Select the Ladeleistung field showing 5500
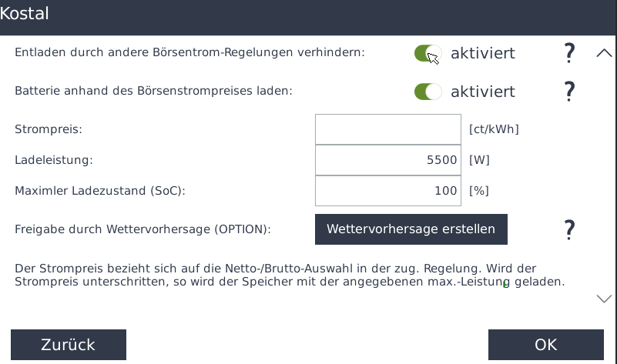This screenshot has width=617, height=364. (387, 160)
